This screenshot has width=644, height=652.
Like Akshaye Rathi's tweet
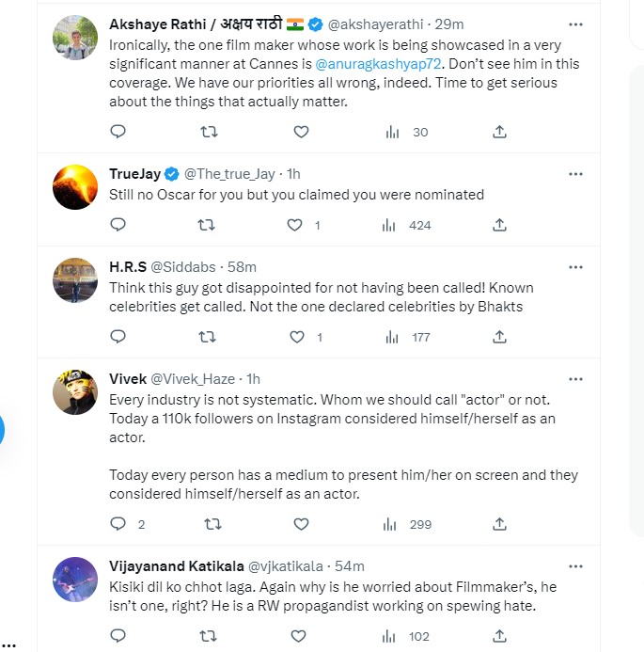301,132
